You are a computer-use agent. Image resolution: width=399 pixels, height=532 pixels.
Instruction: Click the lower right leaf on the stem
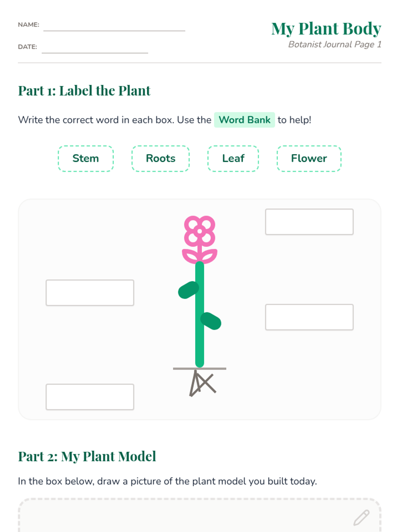coord(211,321)
